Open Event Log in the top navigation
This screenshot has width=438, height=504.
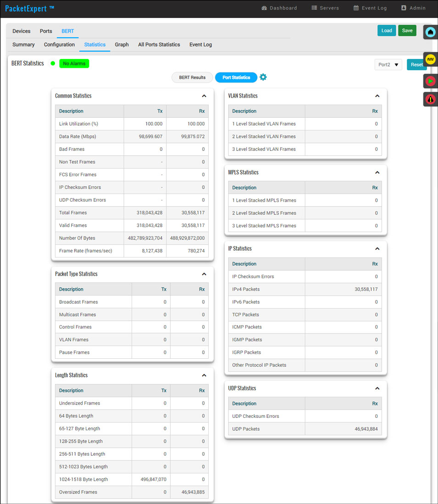coord(370,8)
